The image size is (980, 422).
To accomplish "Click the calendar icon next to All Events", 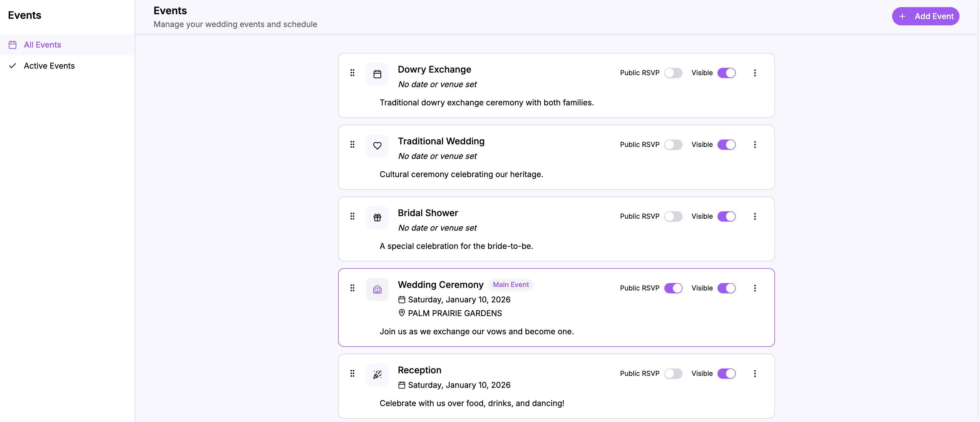I will point(13,44).
